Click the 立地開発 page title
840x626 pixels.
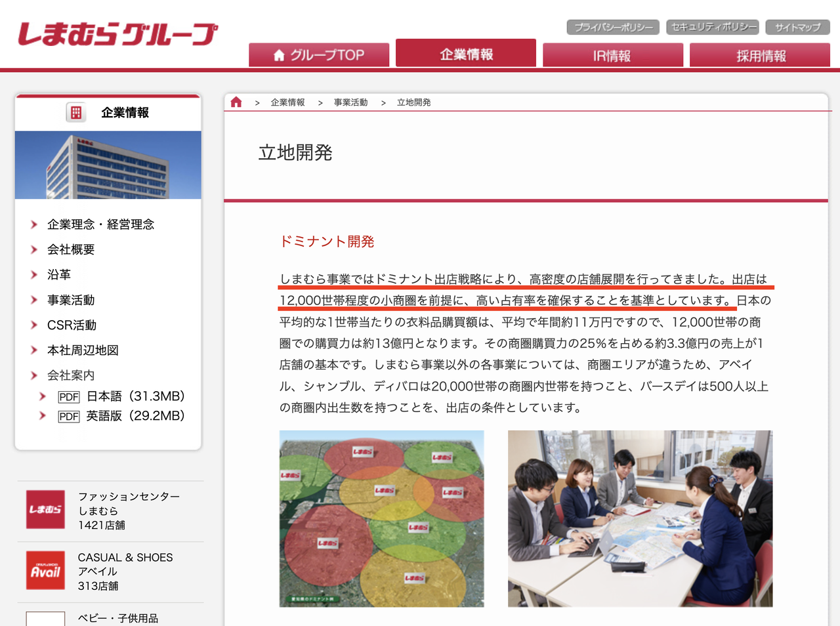click(295, 152)
